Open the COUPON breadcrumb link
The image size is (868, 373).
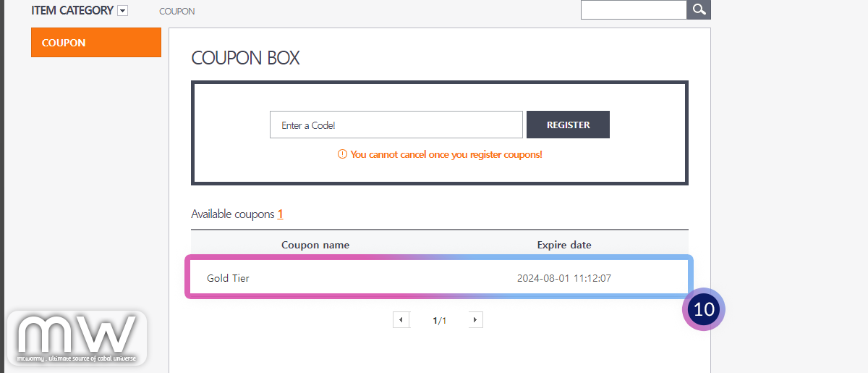point(176,12)
